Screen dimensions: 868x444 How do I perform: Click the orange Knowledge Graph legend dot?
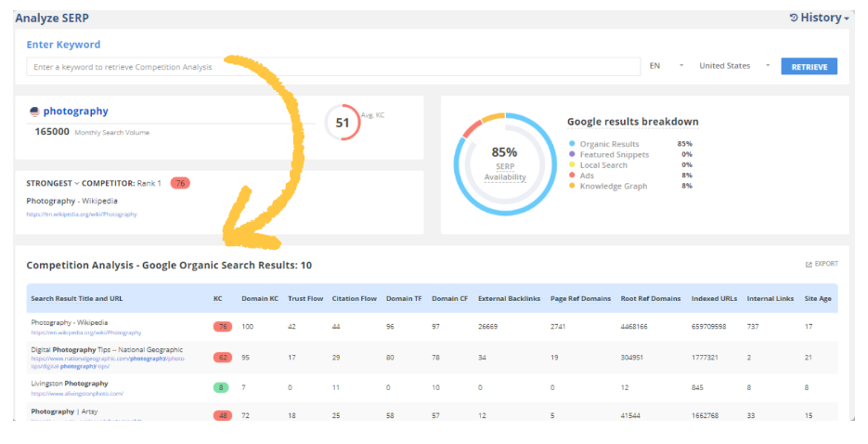pyautogui.click(x=572, y=186)
